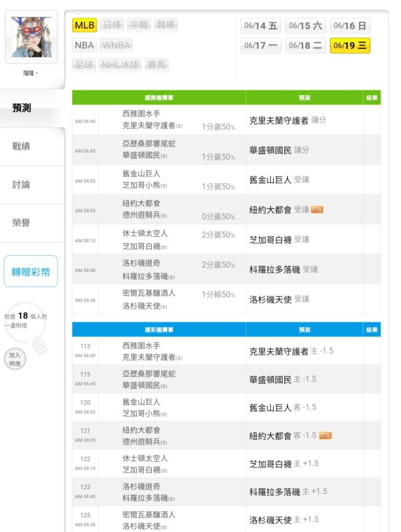This screenshot has height=532, width=401.
Task: Click 芝加哥小熊 in 國際盤 table
Action: click(141, 185)
